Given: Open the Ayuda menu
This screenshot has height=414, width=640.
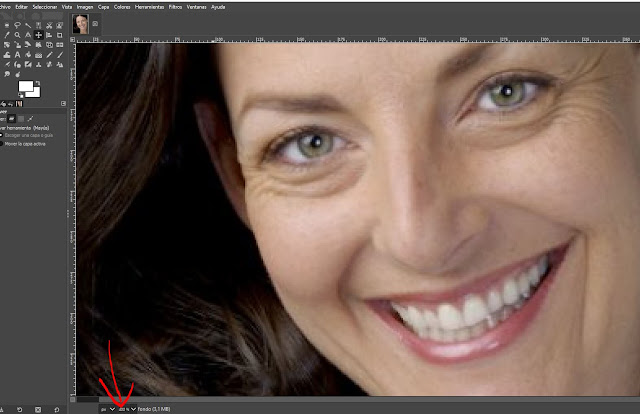Looking at the screenshot, I should 218,7.
